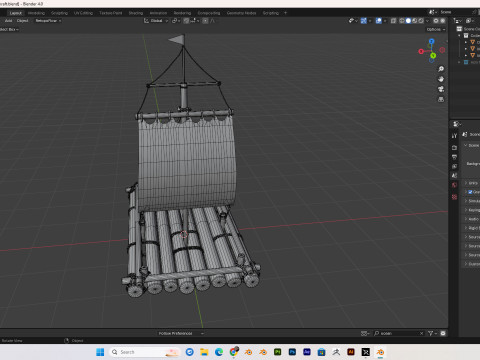Switch to the UV Editing workspace tab
480x360 pixels.
click(x=83, y=13)
